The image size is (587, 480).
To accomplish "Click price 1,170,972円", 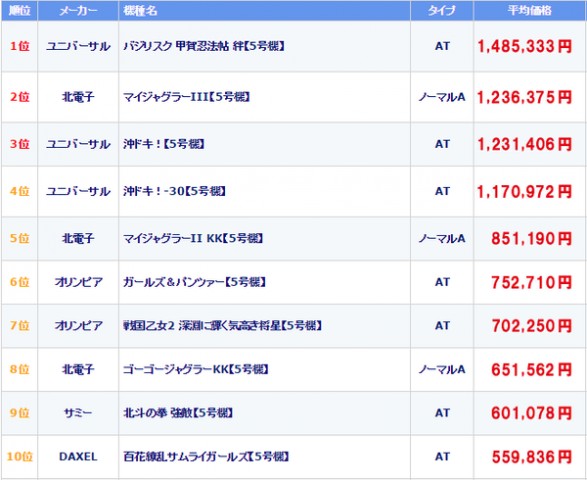I will click(x=525, y=192).
